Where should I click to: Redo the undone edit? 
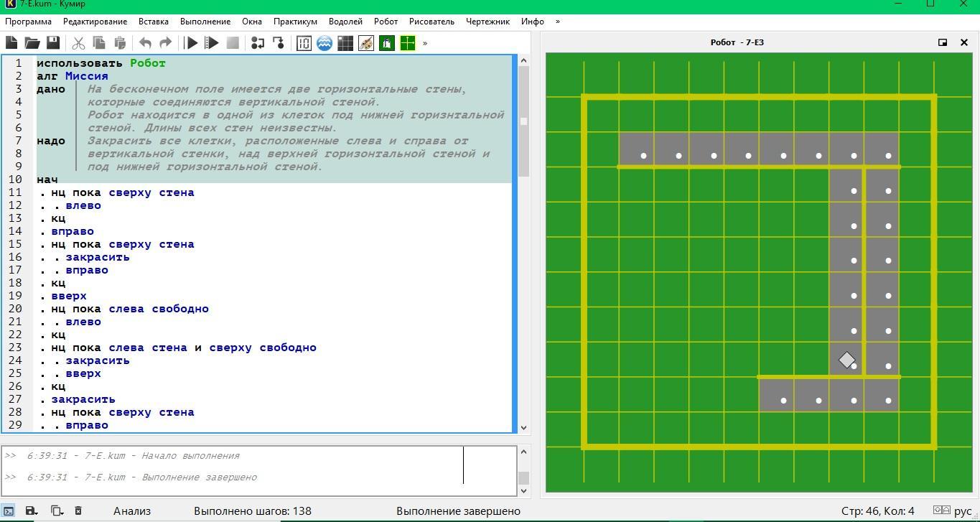166,43
